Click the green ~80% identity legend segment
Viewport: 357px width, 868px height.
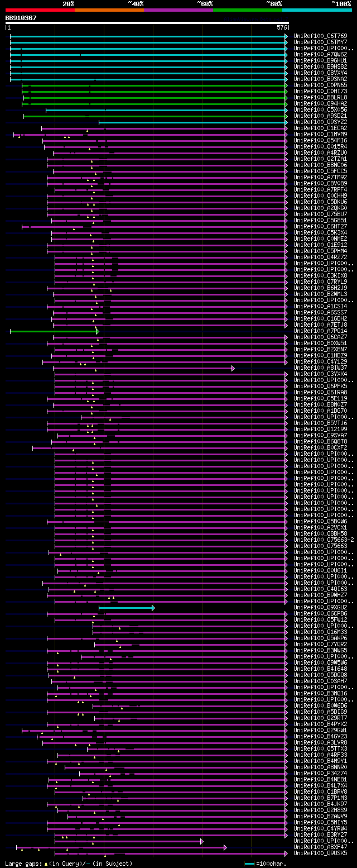pyautogui.click(x=247, y=9)
